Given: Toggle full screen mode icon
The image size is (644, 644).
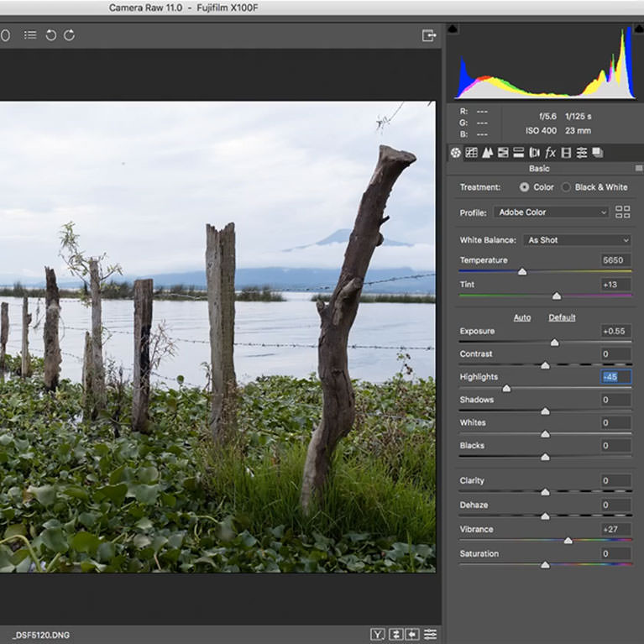Looking at the screenshot, I should (x=429, y=35).
